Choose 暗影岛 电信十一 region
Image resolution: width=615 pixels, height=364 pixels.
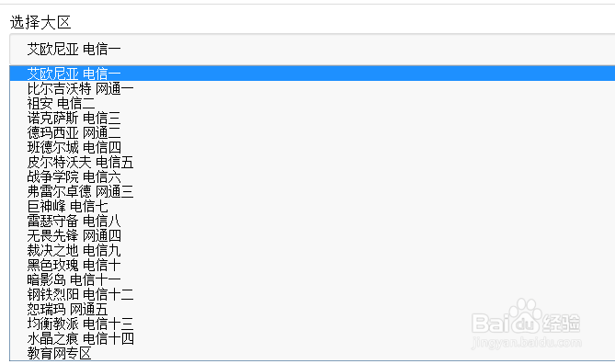coord(313,280)
